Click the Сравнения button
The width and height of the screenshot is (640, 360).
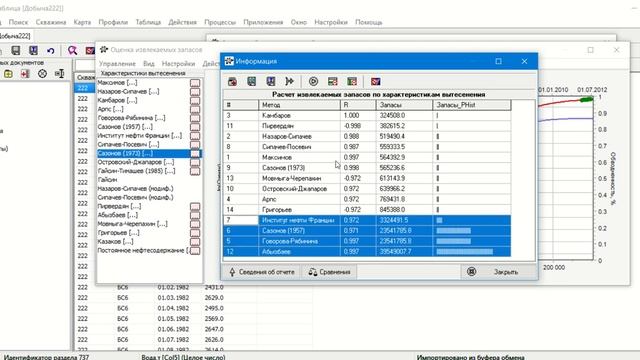pos(329,272)
